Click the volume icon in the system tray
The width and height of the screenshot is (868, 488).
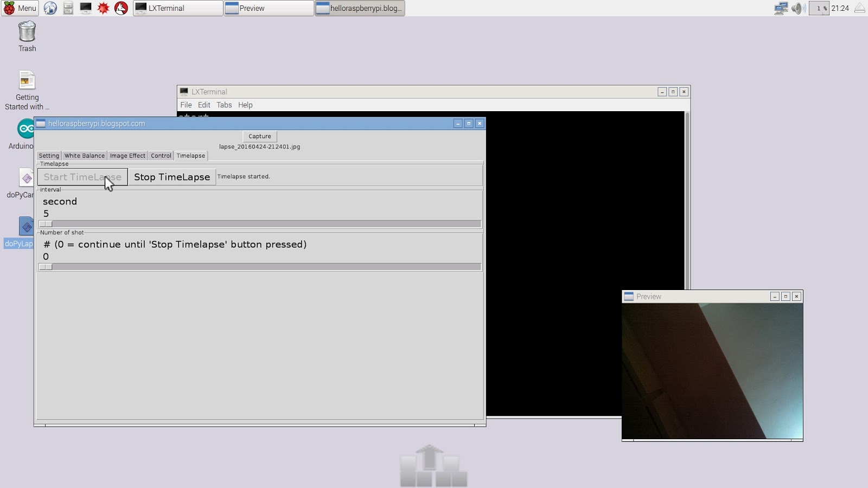[x=797, y=8]
